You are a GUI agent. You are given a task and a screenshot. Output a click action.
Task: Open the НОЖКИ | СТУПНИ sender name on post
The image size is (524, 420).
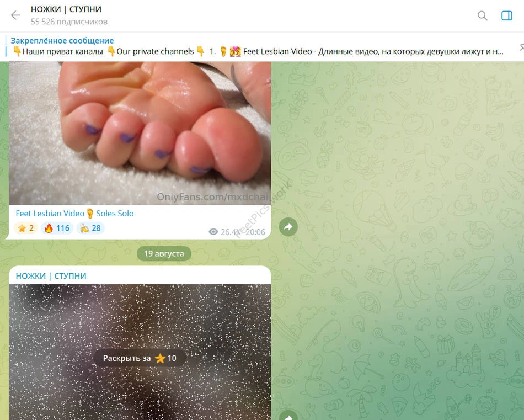tap(51, 276)
